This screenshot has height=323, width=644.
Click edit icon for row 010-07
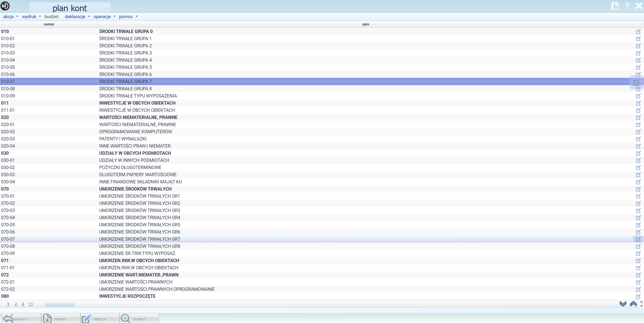pyautogui.click(x=637, y=82)
